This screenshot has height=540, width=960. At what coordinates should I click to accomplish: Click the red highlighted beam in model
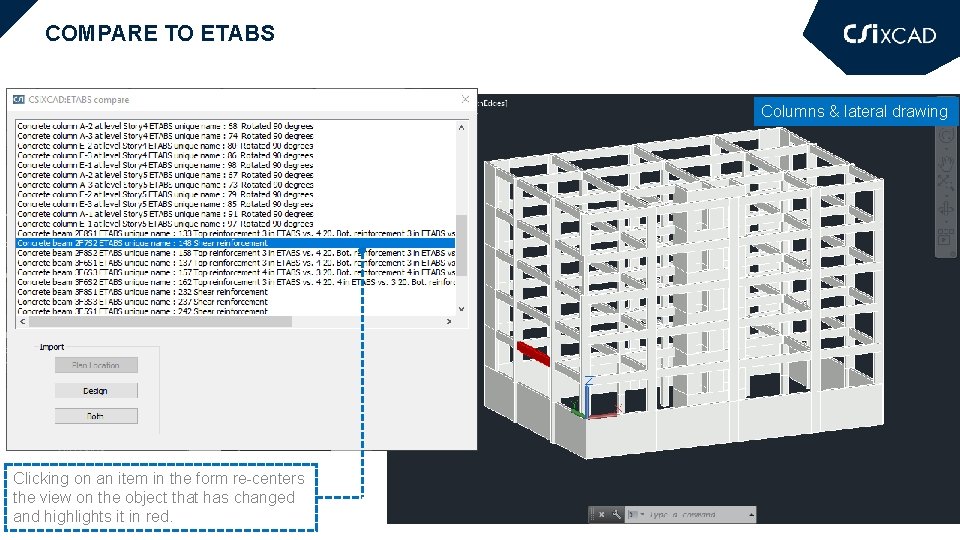533,353
